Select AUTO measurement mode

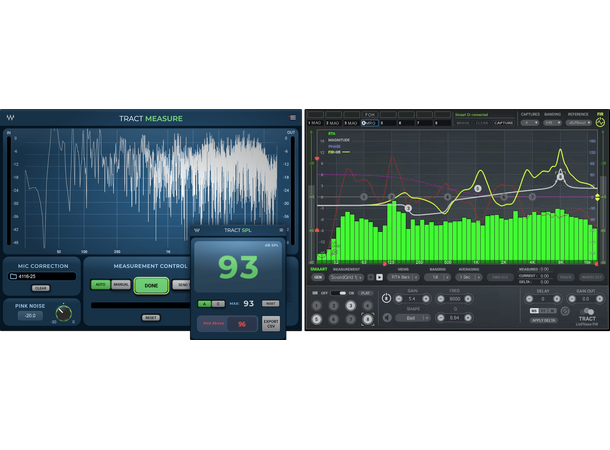click(100, 285)
